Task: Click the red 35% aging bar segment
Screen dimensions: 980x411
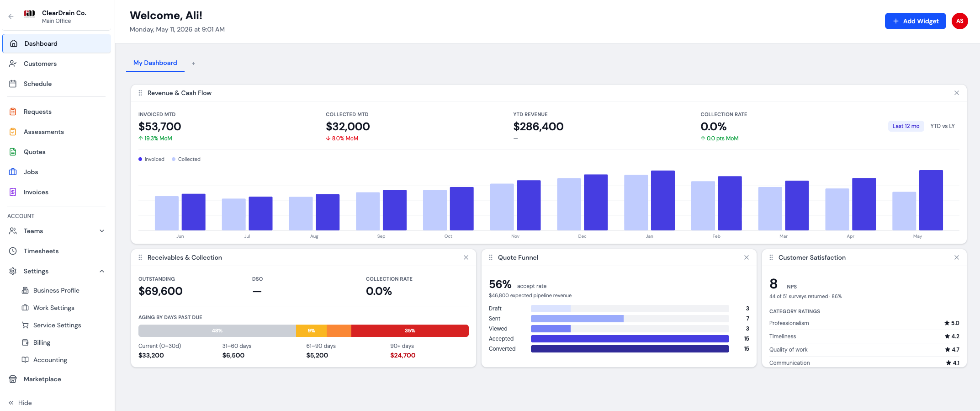Action: pos(410,331)
